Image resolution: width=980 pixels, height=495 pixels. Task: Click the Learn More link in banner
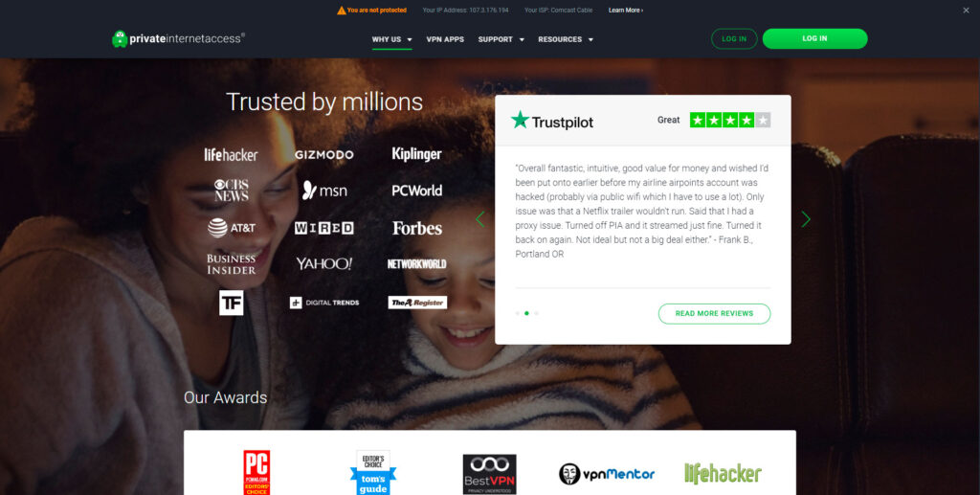(x=626, y=10)
